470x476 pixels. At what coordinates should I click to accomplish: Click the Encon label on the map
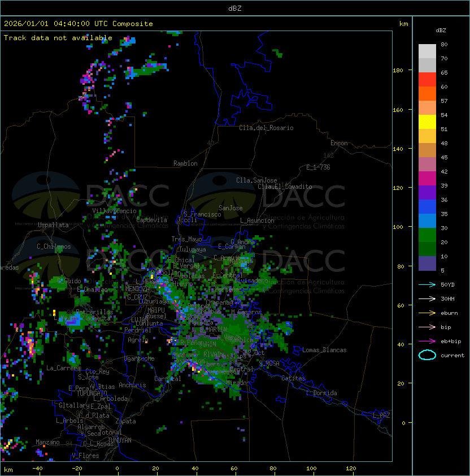339,143
